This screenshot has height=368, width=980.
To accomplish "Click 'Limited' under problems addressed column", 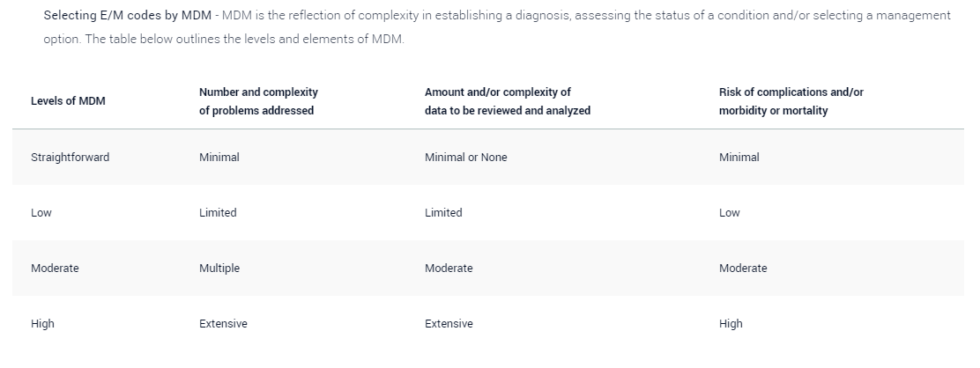I will [x=218, y=213].
